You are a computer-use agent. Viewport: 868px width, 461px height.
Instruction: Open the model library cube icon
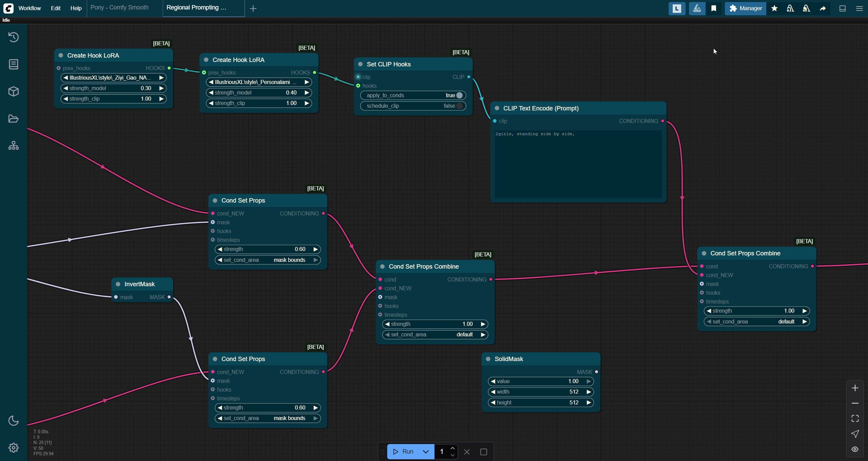(14, 91)
